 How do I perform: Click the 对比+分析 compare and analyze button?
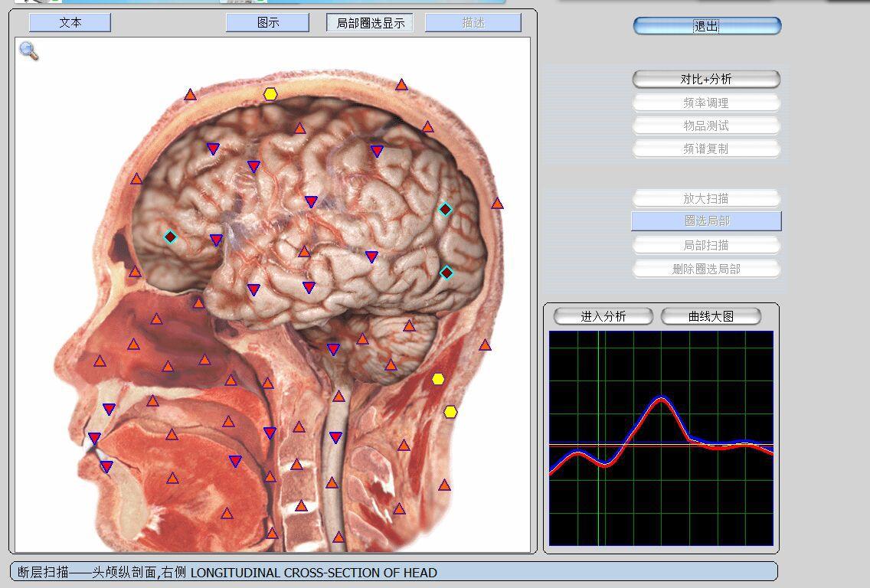pos(705,80)
